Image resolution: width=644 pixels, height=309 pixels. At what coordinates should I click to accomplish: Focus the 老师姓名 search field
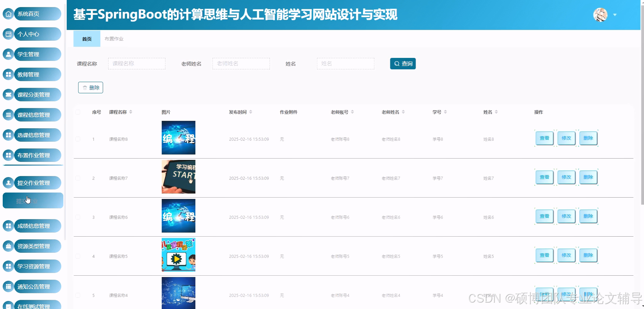click(241, 64)
